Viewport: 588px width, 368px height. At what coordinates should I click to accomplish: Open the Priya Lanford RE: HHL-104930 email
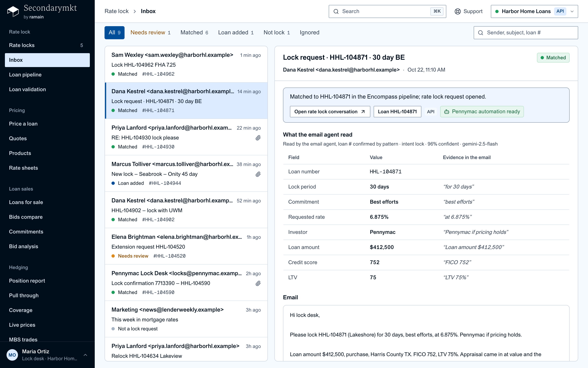pos(186,137)
